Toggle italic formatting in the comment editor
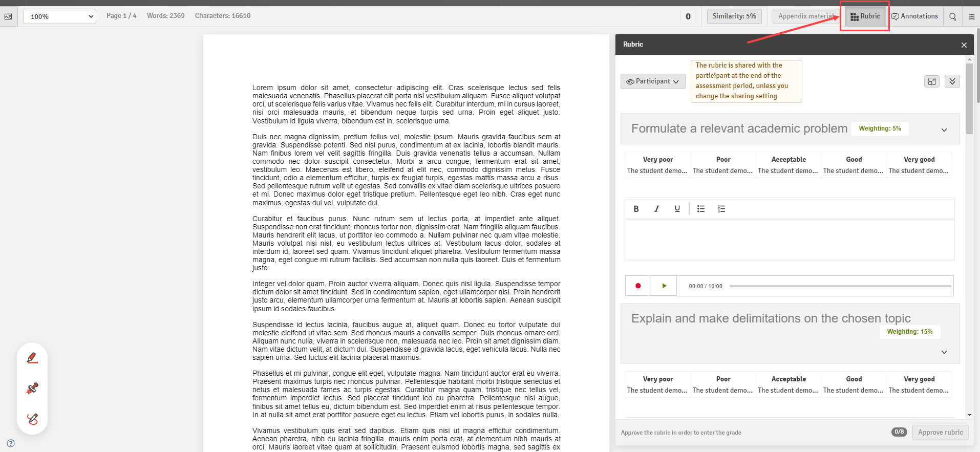 656,209
